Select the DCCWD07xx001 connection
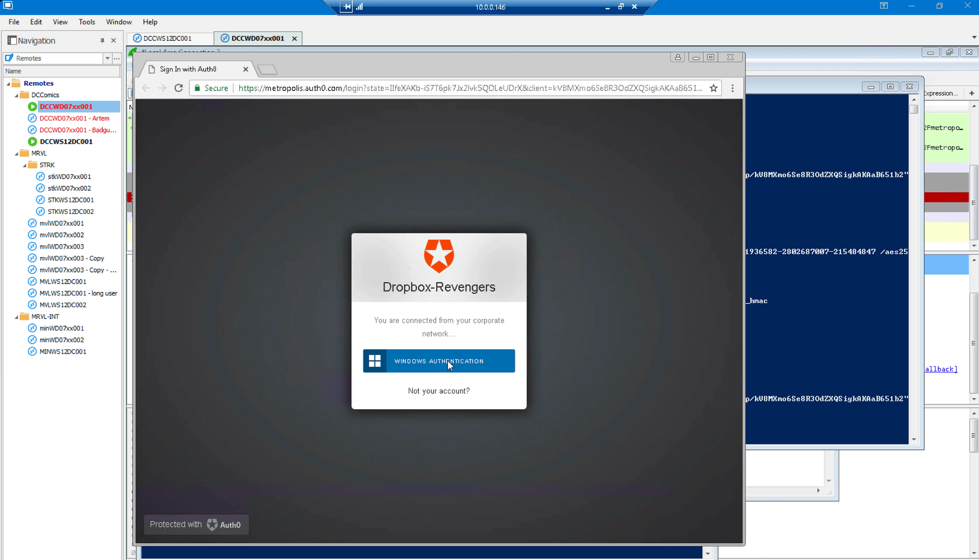The width and height of the screenshot is (979, 560). pyautogui.click(x=66, y=107)
